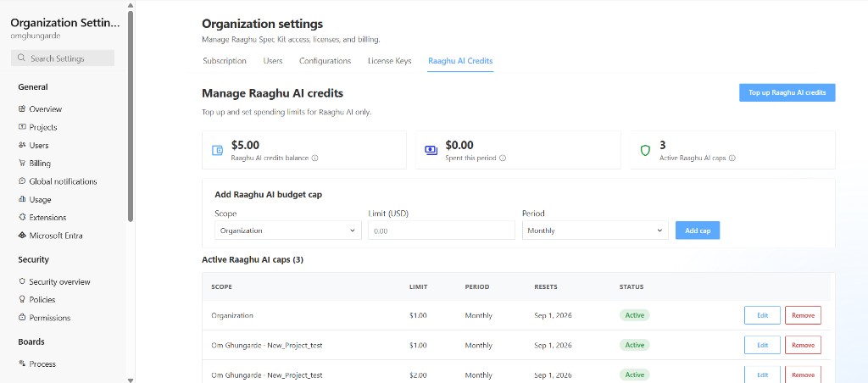Switch to the Users tab
The image size is (868, 383).
pos(273,61)
